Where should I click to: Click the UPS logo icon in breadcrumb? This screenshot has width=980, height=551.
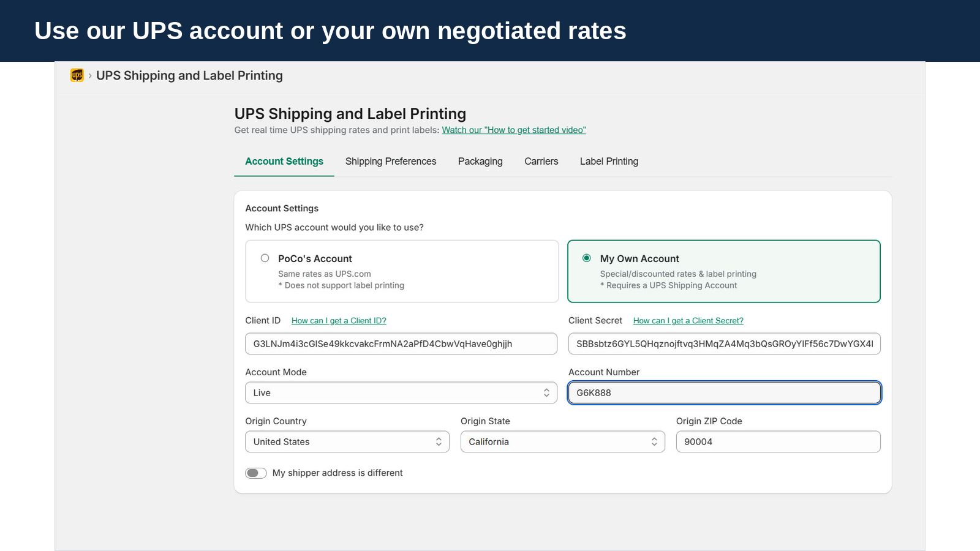coord(77,75)
